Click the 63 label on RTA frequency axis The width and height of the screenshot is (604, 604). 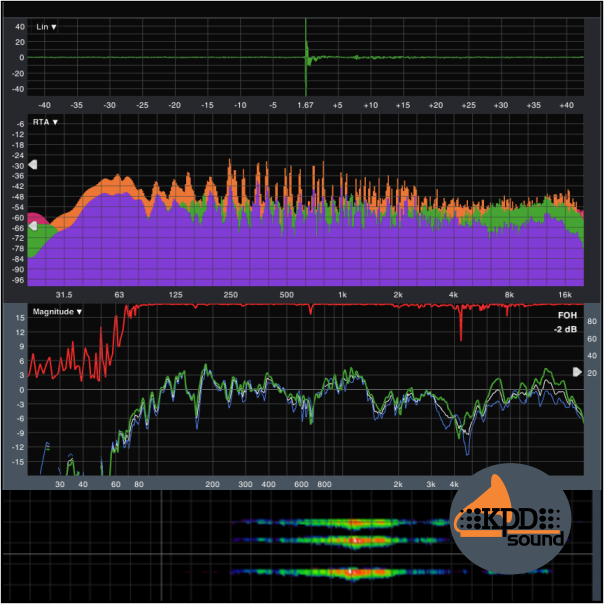tap(119, 295)
